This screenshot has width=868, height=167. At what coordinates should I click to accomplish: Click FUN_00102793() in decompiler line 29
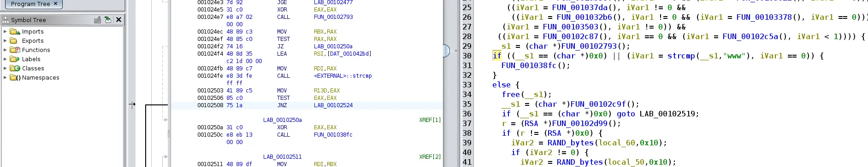594,46
